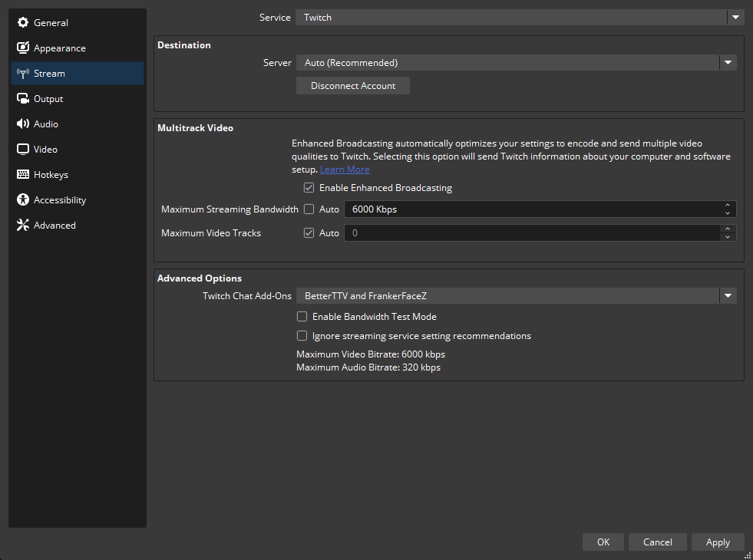The height and width of the screenshot is (560, 753).
Task: Click Maximum Video Bitrate: 6000 kbps text
Action: click(371, 354)
